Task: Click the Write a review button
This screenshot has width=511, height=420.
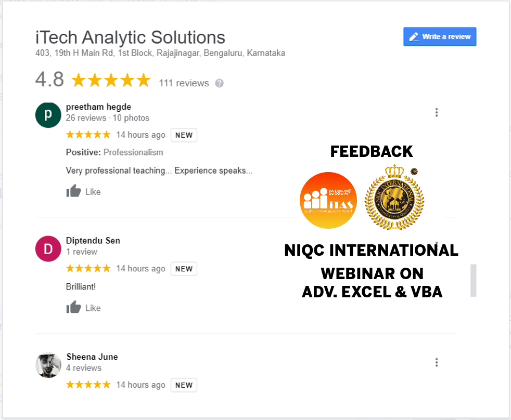Action: click(440, 37)
